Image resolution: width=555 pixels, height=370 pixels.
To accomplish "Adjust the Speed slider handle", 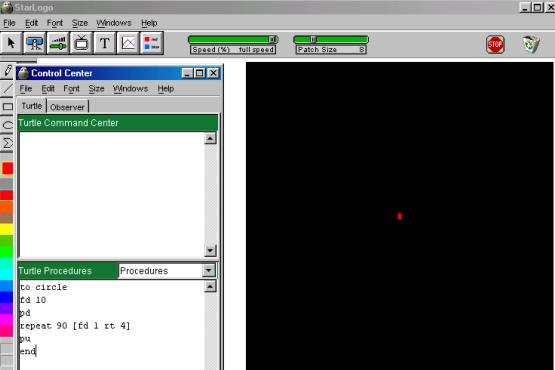I will [x=273, y=39].
